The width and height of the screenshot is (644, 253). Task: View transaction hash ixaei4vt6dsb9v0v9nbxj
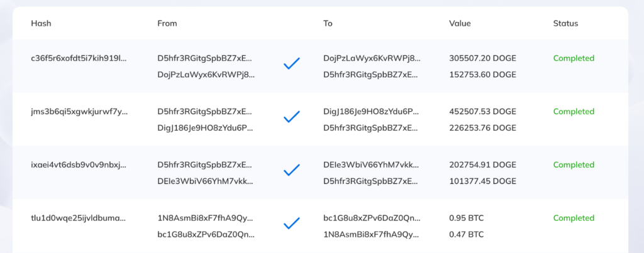(79, 165)
